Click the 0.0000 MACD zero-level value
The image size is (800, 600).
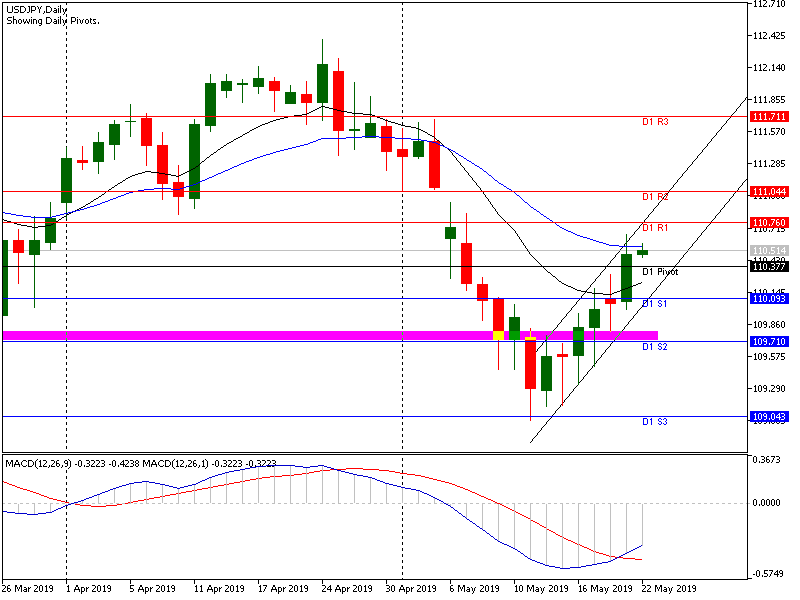tap(768, 504)
